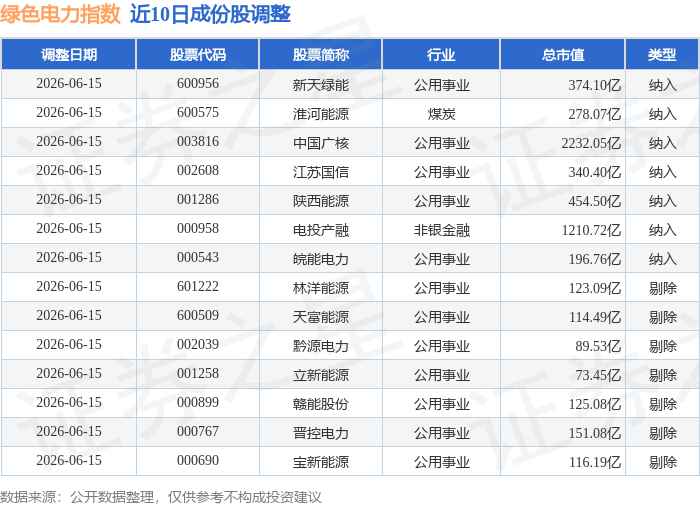Viewport: 700px width, 506px height.
Task: Click the 宝新能源 stock name
Action: click(321, 462)
